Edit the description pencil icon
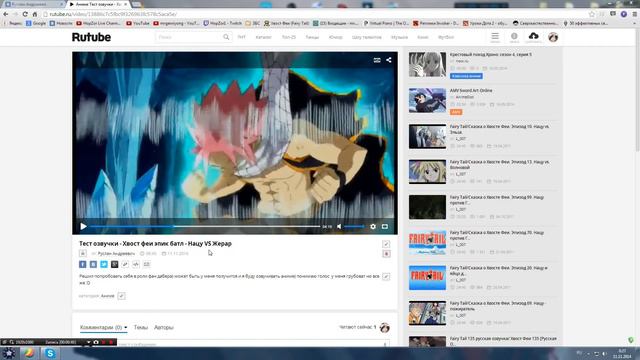640x360 pixels. [x=386, y=277]
